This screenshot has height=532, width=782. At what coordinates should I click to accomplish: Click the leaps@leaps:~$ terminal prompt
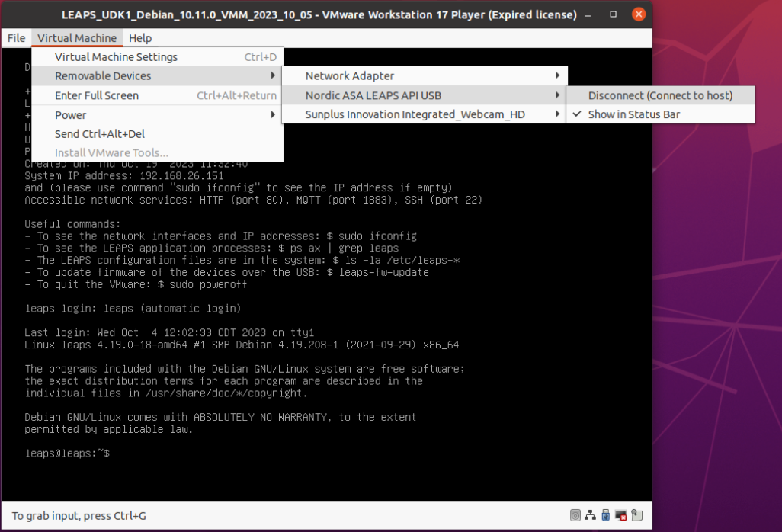click(67, 453)
